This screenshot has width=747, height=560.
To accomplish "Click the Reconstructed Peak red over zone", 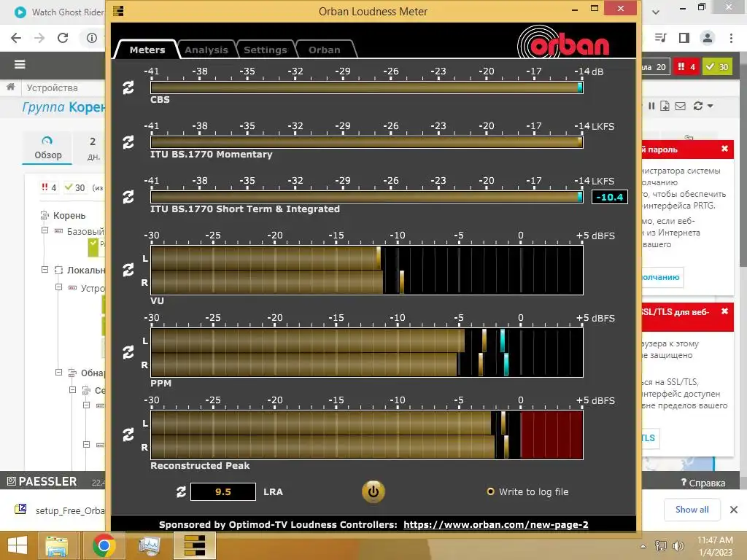I will [551, 435].
